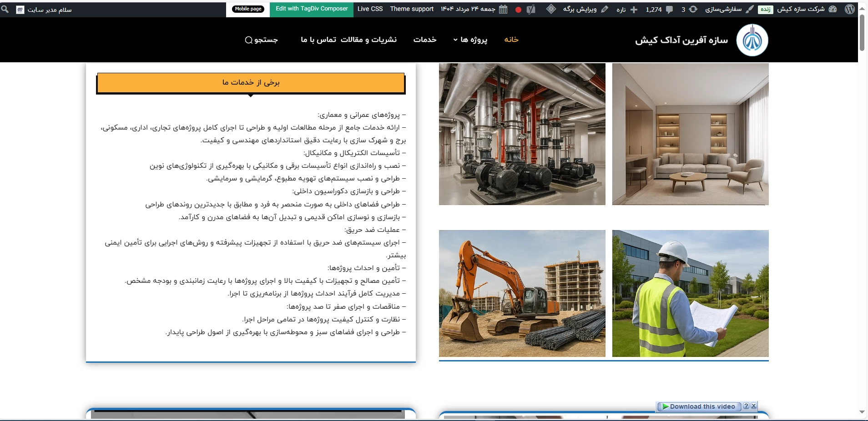Click the calendar date icon
The width and height of the screenshot is (868, 421).
pos(503,9)
